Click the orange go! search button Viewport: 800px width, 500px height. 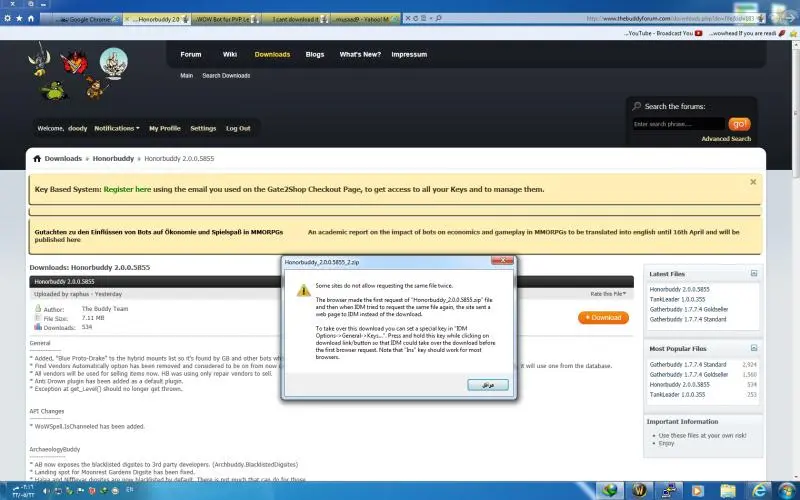tap(739, 124)
